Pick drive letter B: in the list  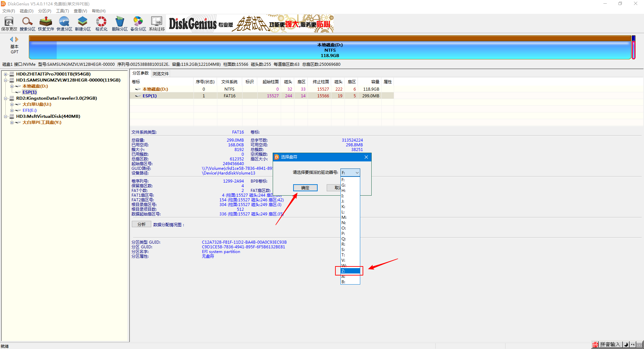click(x=350, y=282)
